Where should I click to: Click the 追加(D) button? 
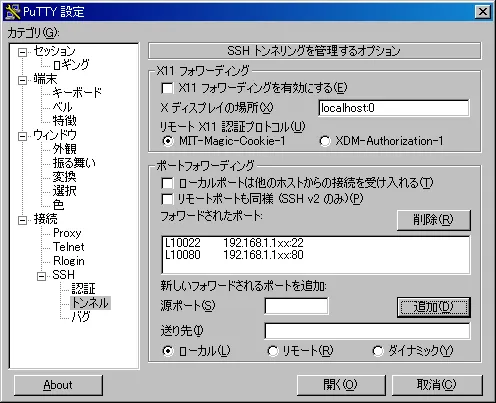click(x=434, y=307)
